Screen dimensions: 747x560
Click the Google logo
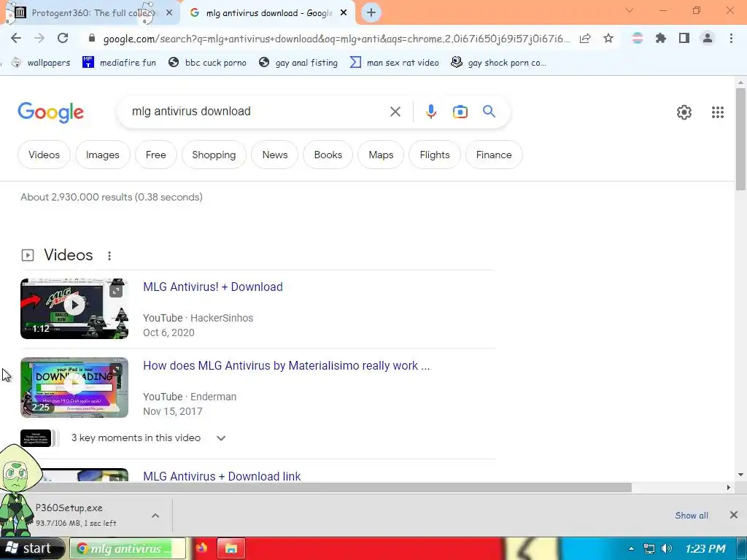click(50, 112)
